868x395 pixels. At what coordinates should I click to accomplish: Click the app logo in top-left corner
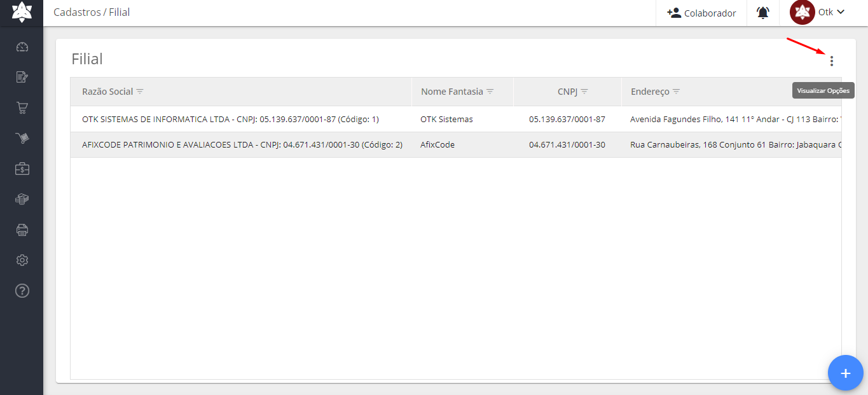(x=22, y=12)
